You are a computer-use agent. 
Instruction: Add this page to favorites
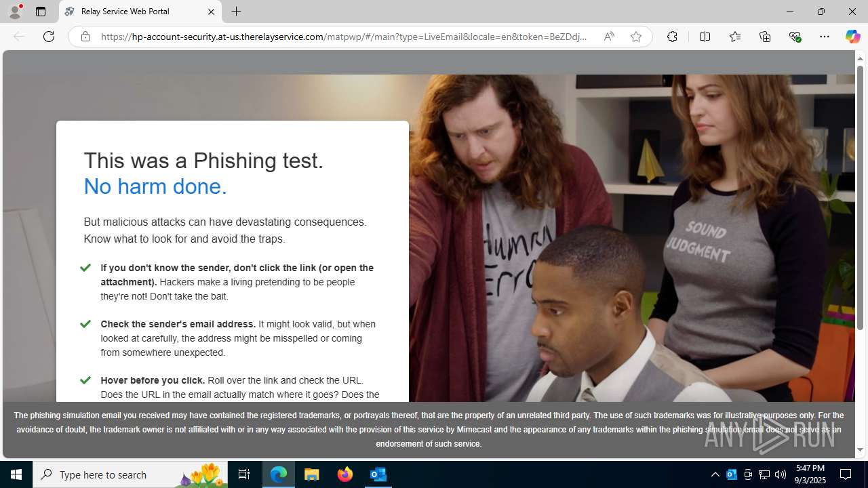coord(635,37)
